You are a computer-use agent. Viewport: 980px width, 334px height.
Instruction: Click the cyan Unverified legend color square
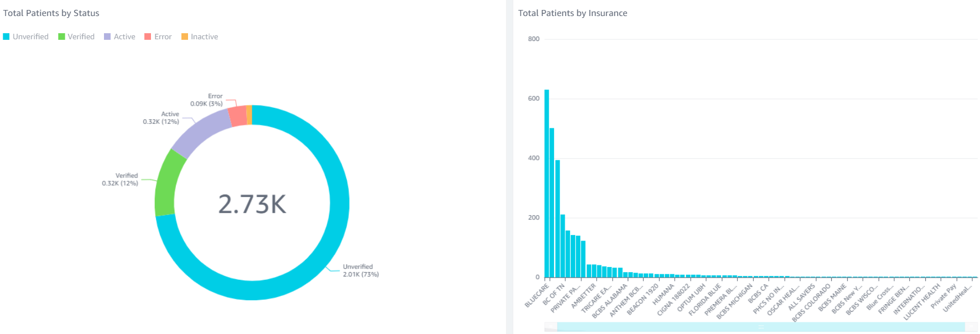coord(6,36)
